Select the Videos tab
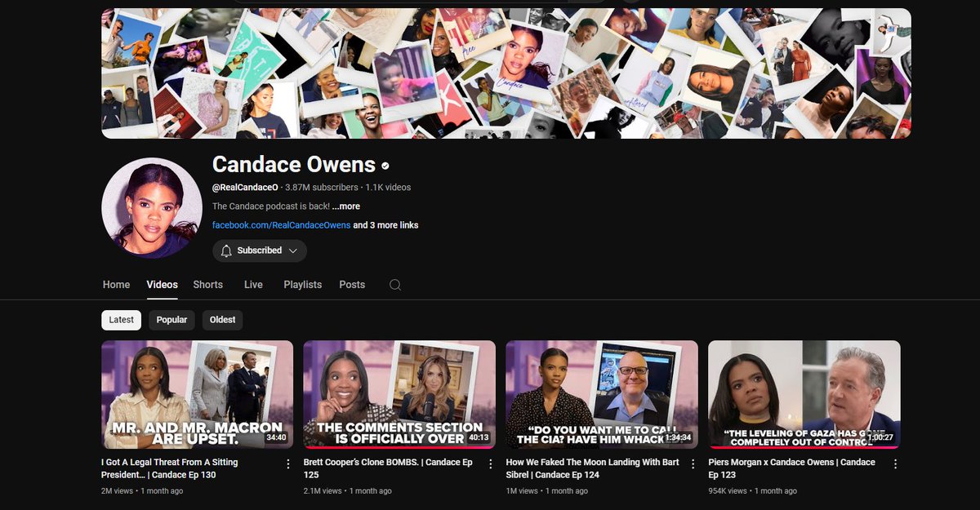The height and width of the screenshot is (510, 980). point(162,285)
